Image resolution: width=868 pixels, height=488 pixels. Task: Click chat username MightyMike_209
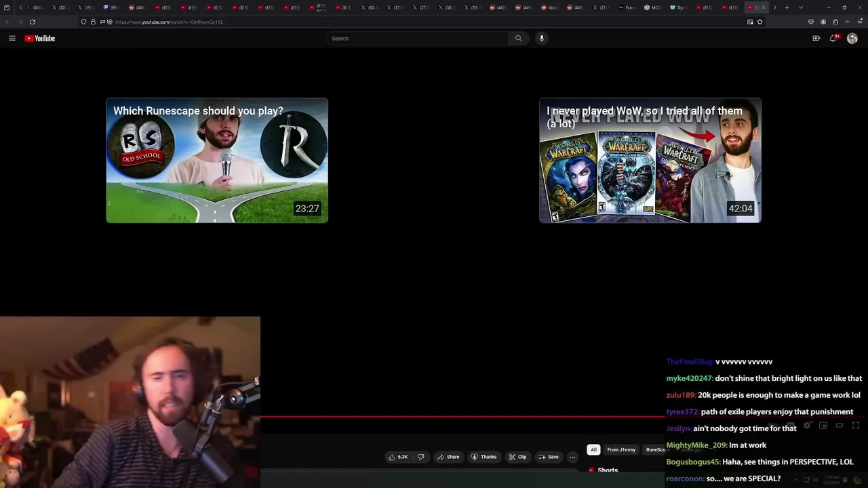[696, 445]
